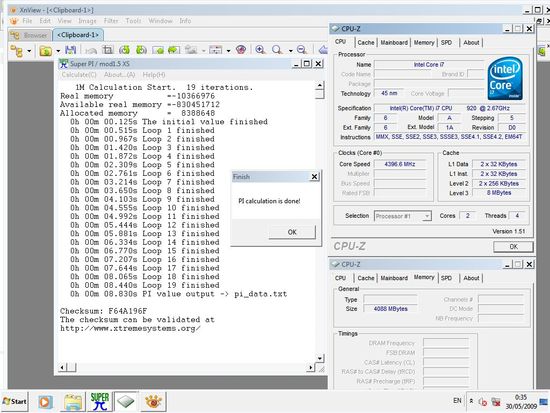The height and width of the screenshot is (413, 550).
Task: Rotate image left with green arrow icon
Action: [124, 50]
